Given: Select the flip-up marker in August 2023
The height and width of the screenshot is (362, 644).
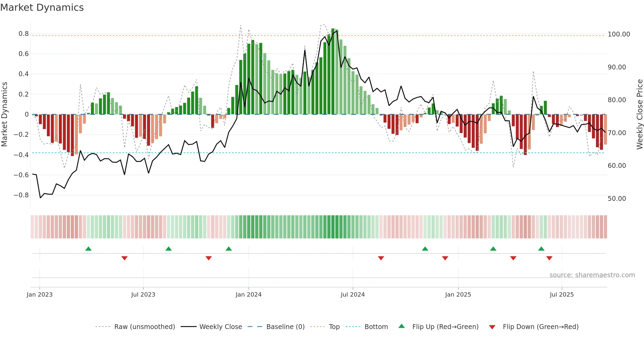Looking at the screenshot, I should (169, 249).
